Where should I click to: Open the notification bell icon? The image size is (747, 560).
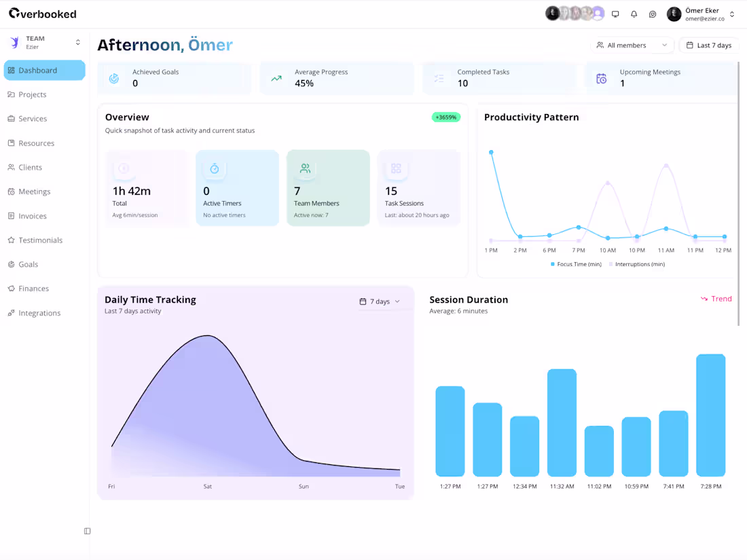(x=634, y=14)
